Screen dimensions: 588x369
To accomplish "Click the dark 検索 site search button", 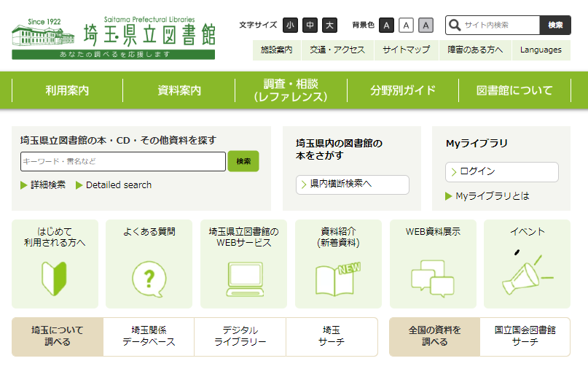I will (555, 25).
